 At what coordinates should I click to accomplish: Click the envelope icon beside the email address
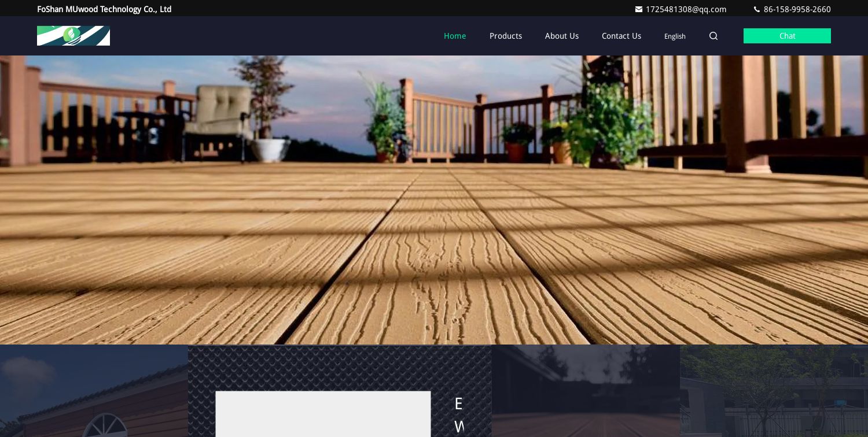tap(639, 9)
